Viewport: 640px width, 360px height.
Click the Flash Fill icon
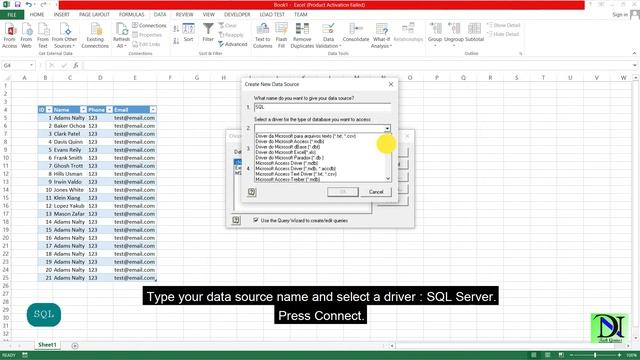[281, 35]
